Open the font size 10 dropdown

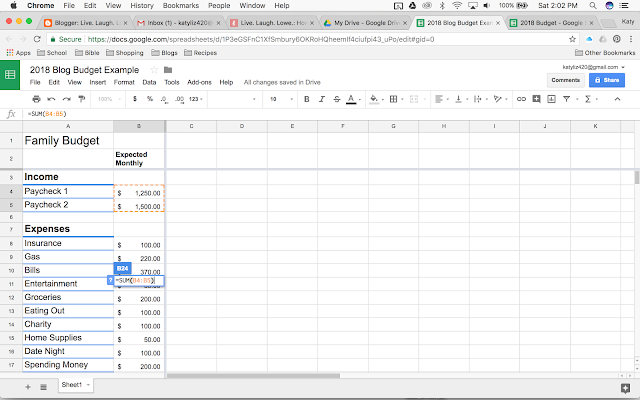point(282,99)
